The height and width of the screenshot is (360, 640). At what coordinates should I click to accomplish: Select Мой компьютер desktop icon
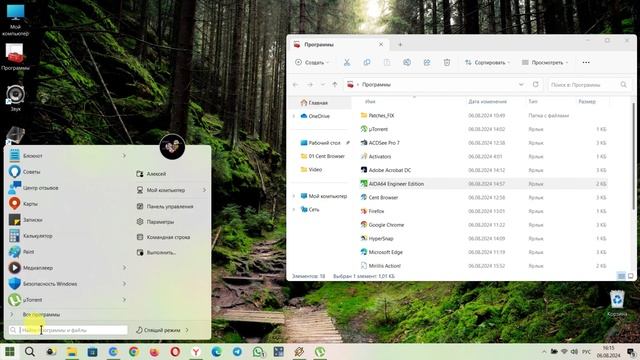pos(16,20)
